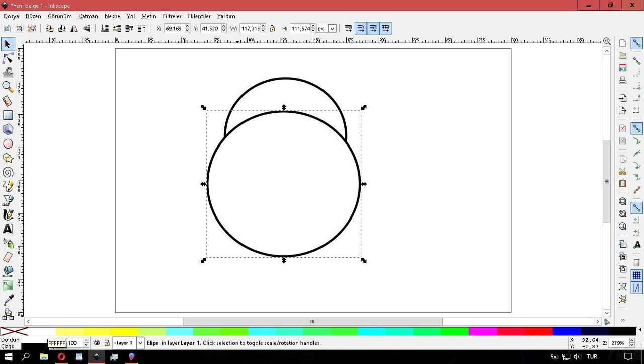Toggle scale rounded corners option
This screenshot has width=644, height=364.
point(361,29)
